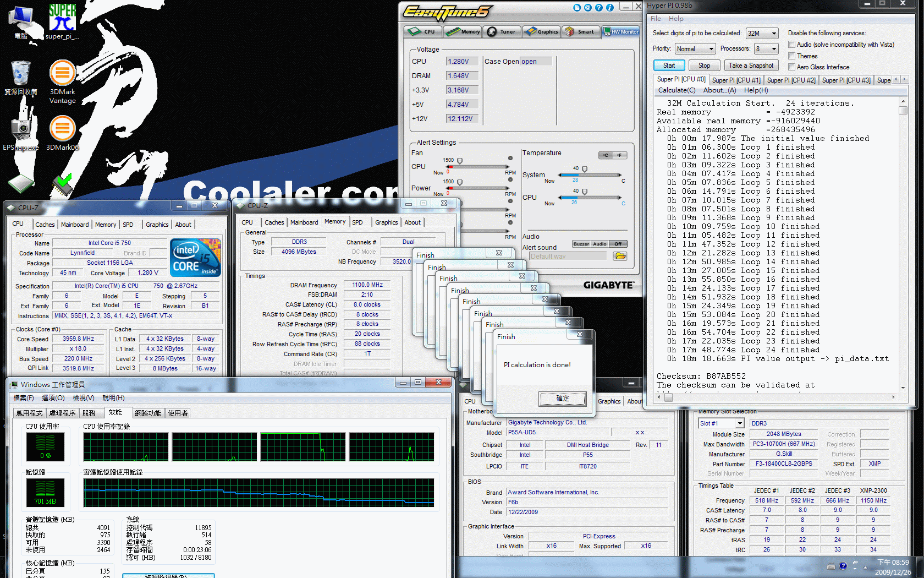Click EasyTune6 info icon
This screenshot has width=924, height=578.
610,8
